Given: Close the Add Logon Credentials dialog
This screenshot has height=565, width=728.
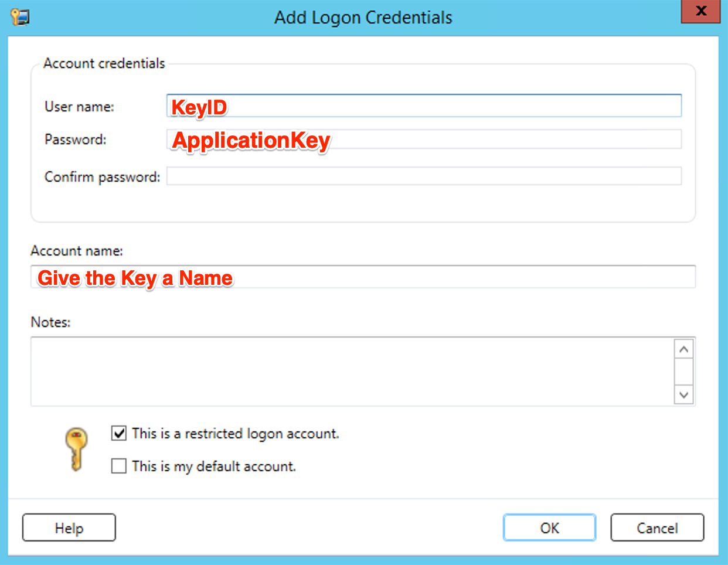Looking at the screenshot, I should tap(700, 11).
